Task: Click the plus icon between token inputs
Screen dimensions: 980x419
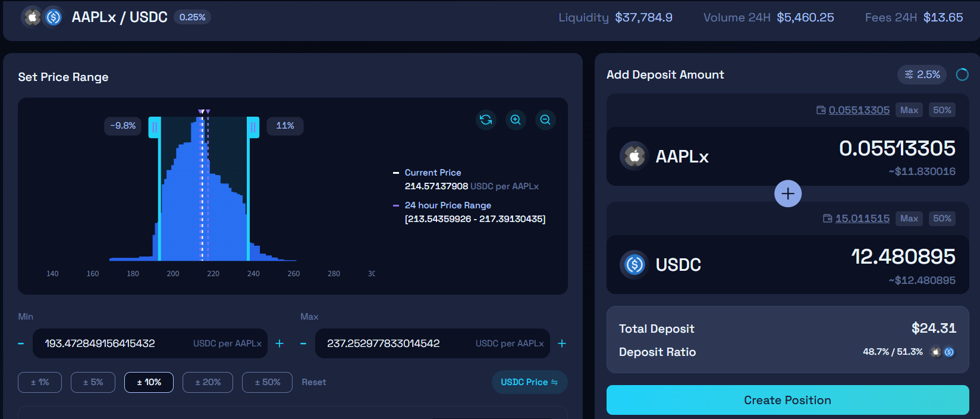Action: coord(788,193)
